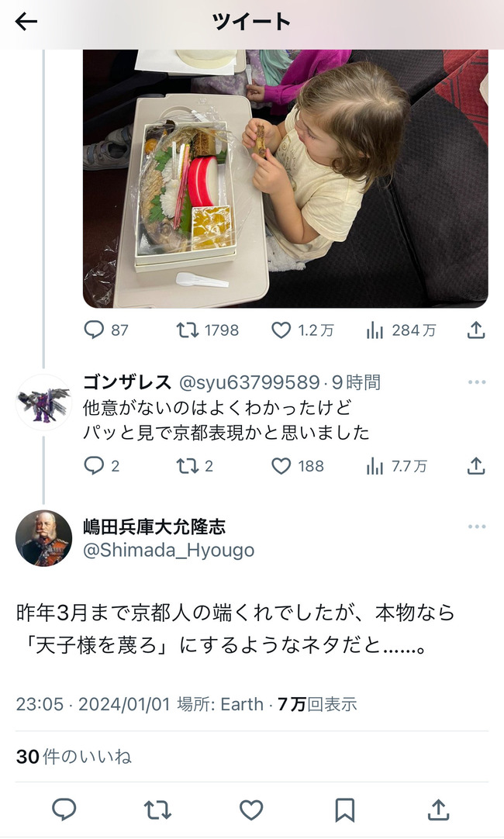Retweet the post with 1798 retweets

click(x=208, y=330)
